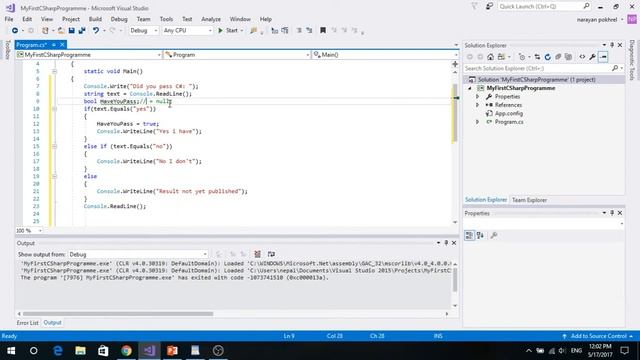
Task: Open the Any CPU platform dropdown
Action: pos(187,31)
